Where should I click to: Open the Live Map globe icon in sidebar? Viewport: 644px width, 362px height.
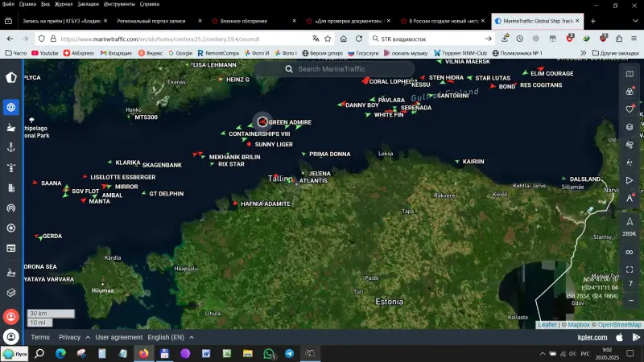(11, 107)
